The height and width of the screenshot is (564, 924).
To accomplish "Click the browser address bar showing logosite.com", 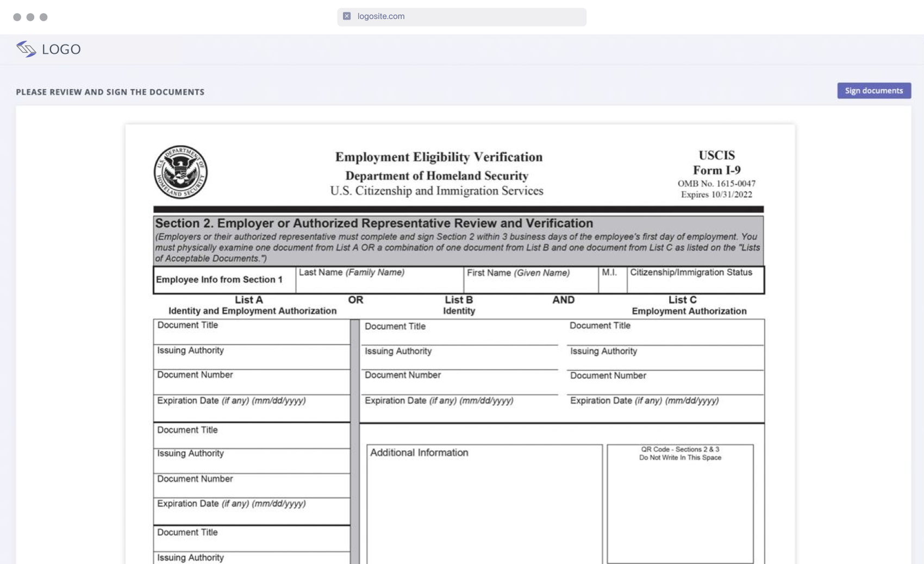I will (461, 16).
